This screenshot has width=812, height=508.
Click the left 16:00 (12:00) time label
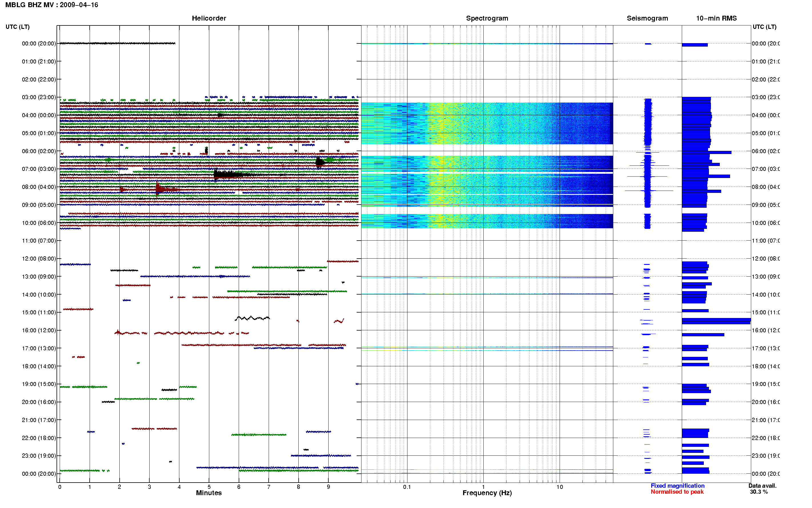(x=39, y=330)
